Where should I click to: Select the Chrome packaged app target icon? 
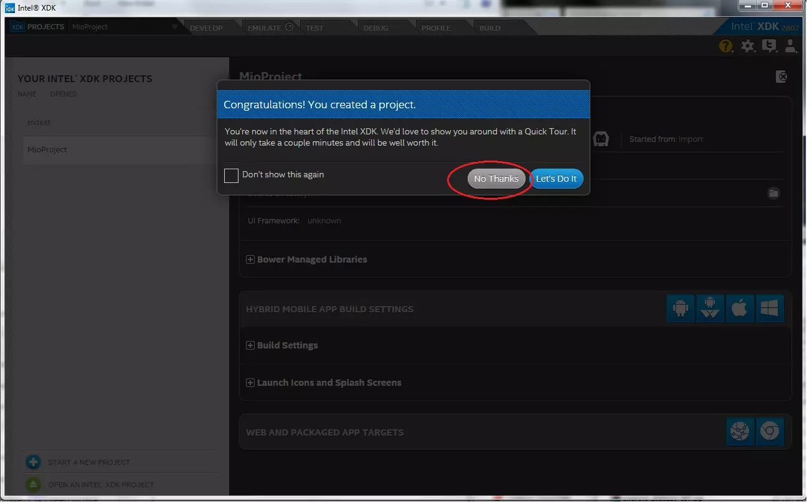tap(770, 431)
